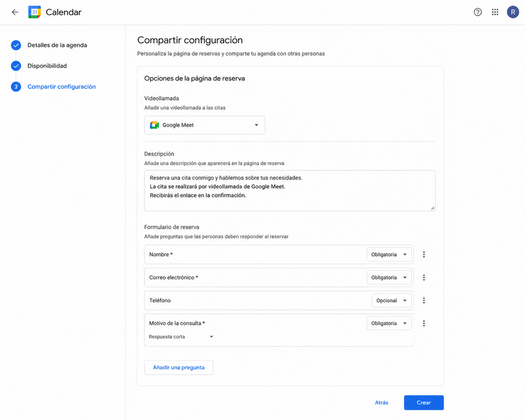Click inside the Descripción text area
The image size is (525, 420).
(290, 191)
